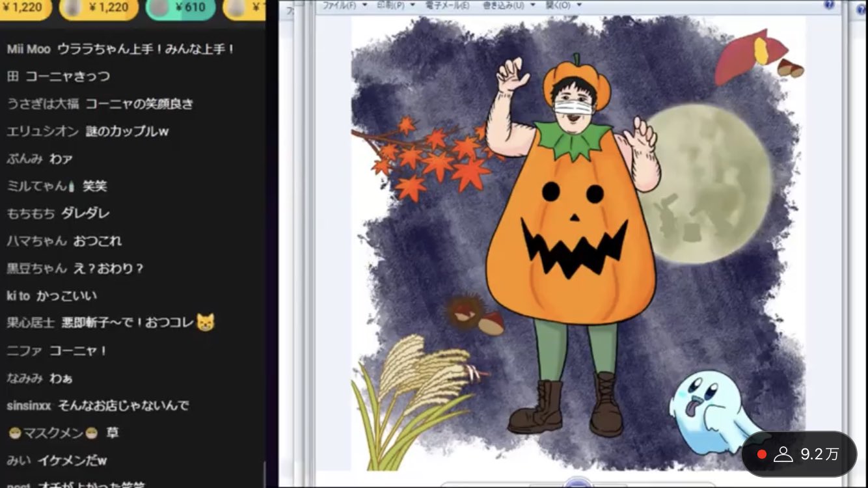Select the 電子メール(E) menu item

447,5
